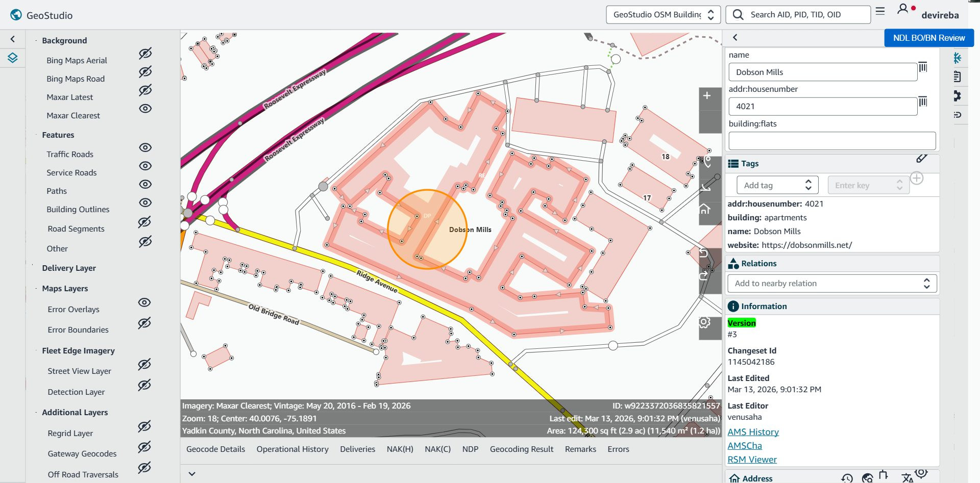
Task: Delete the addr:housenumber field with trash icon
Action: pyautogui.click(x=923, y=101)
